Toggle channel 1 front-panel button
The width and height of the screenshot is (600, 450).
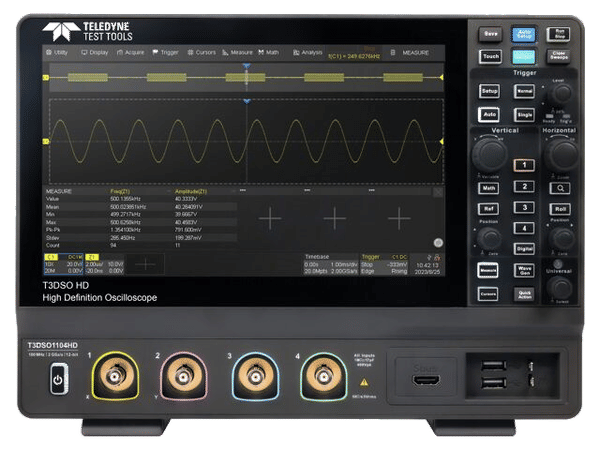[x=524, y=165]
